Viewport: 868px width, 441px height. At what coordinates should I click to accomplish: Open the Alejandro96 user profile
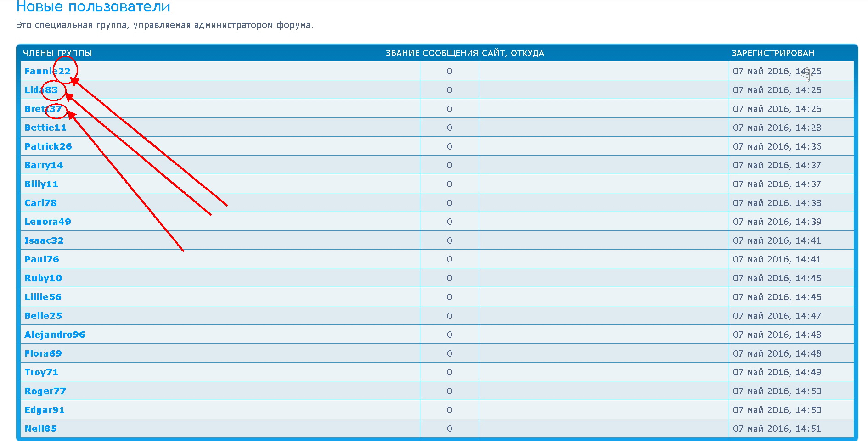click(55, 335)
